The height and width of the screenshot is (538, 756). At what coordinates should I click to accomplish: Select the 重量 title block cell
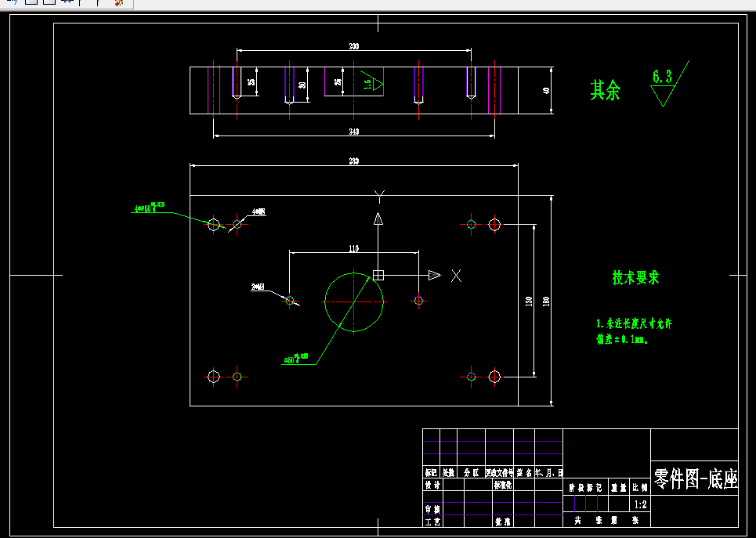pos(619,488)
